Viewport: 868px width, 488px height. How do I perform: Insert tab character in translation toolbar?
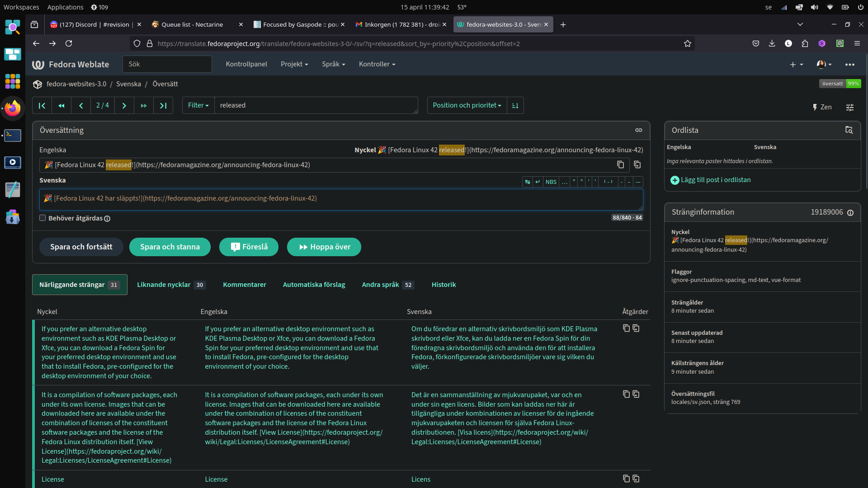pos(528,182)
